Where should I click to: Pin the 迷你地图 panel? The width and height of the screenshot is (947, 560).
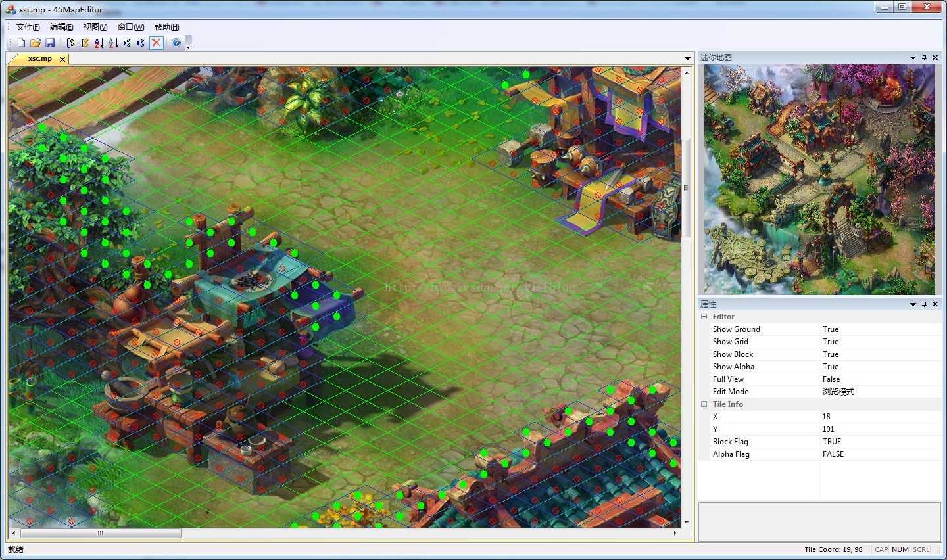coord(924,58)
